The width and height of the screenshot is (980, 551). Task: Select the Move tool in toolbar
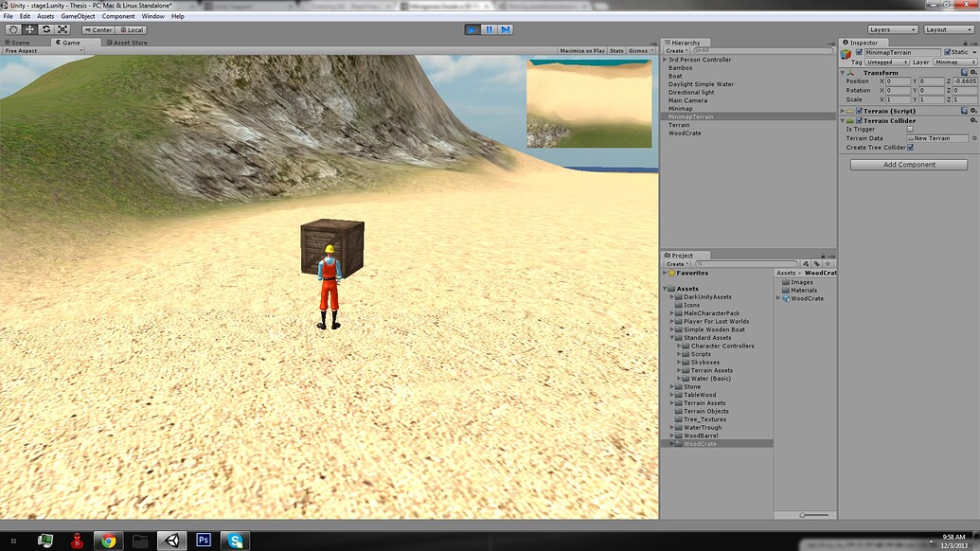(30, 29)
